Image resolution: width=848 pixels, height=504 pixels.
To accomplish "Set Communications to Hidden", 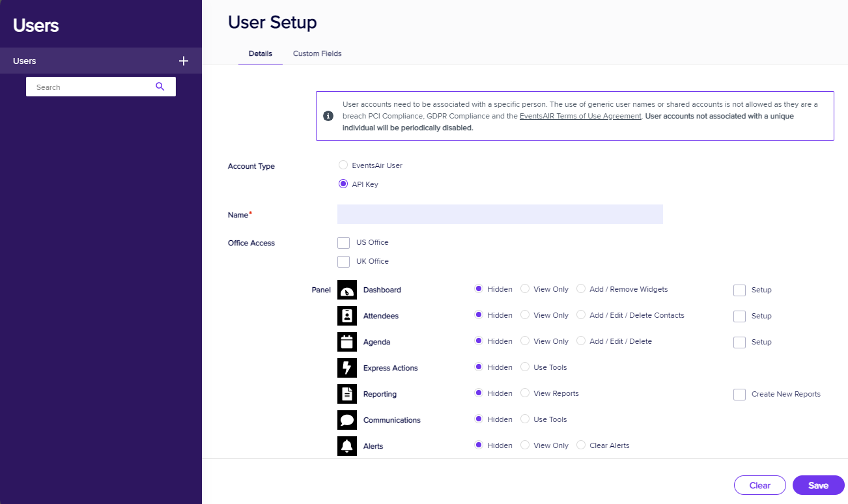I will 479,419.
